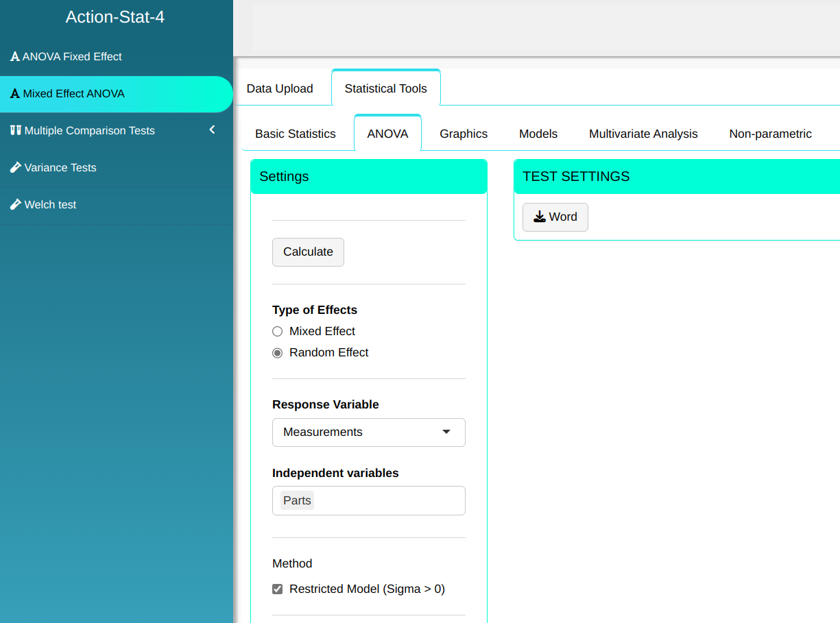Expand the Multiple Comparison Tests chevron
This screenshot has width=840, height=623.
click(213, 130)
